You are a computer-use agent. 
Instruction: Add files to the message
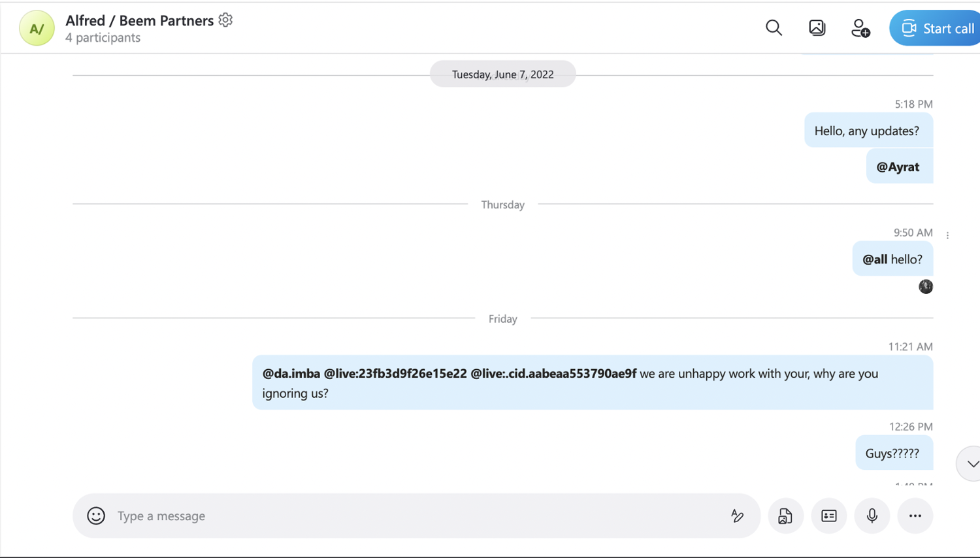click(785, 516)
